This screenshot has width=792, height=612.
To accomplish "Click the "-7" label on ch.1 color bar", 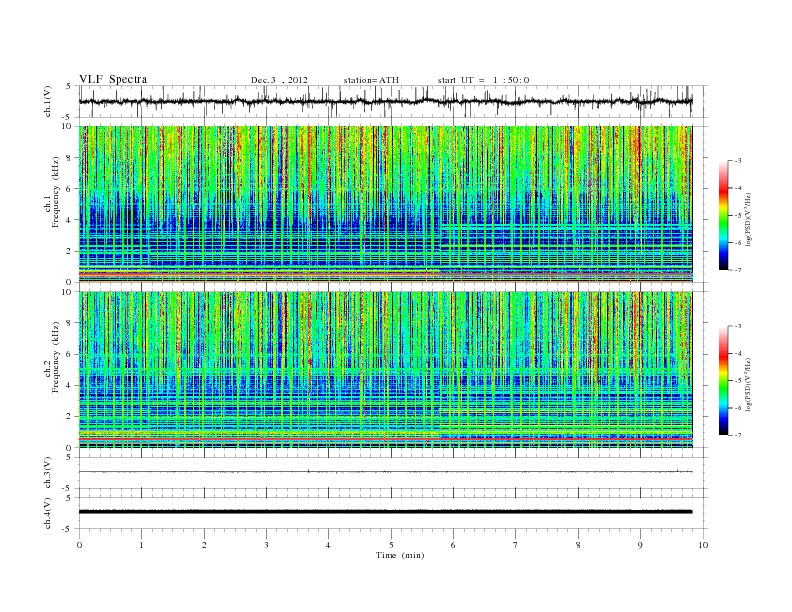I will (737, 270).
